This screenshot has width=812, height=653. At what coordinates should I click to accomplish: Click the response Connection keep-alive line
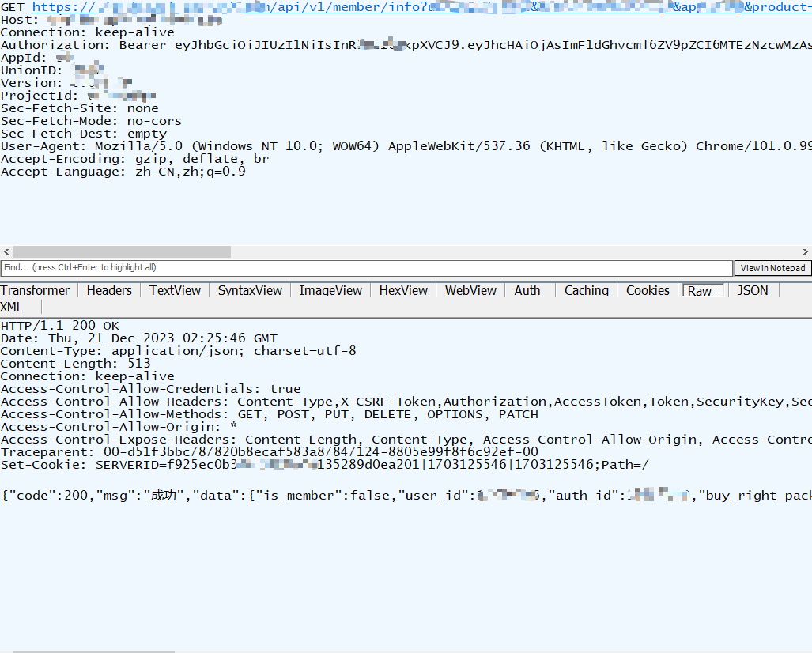tap(88, 376)
